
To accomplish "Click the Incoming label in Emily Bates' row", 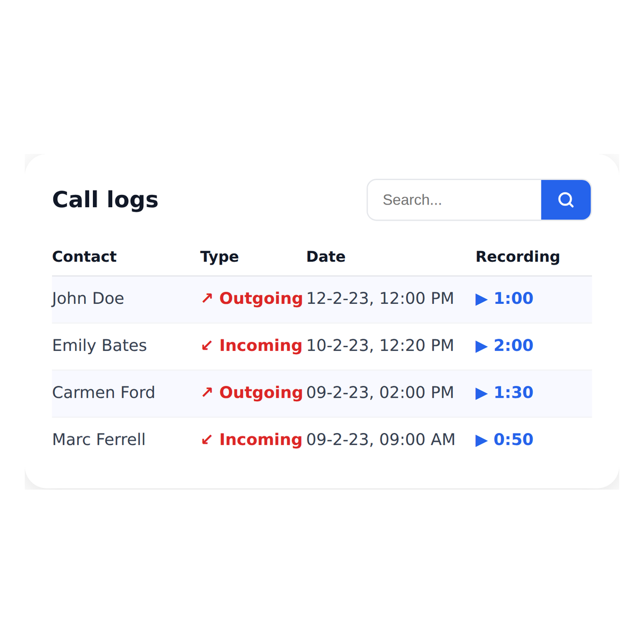I will 261,346.
